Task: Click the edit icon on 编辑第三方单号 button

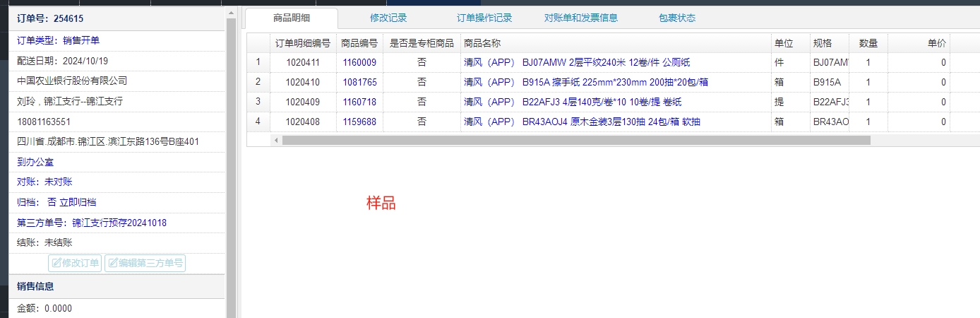Action: 113,264
